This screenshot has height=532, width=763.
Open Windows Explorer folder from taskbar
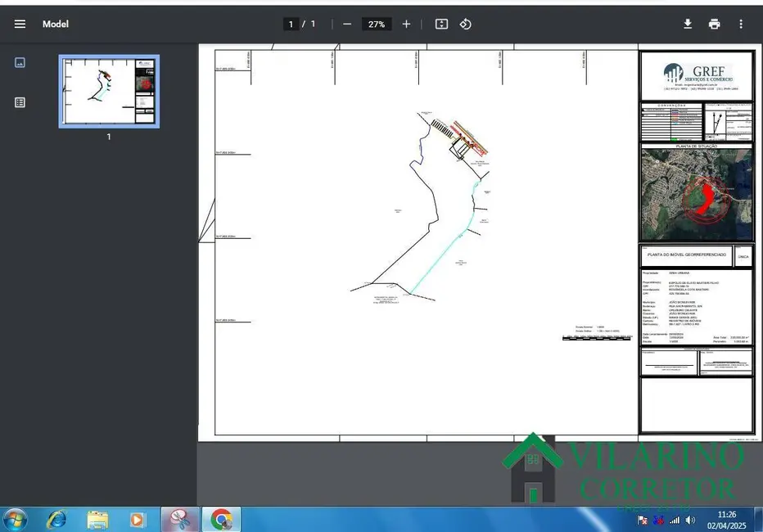click(97, 519)
